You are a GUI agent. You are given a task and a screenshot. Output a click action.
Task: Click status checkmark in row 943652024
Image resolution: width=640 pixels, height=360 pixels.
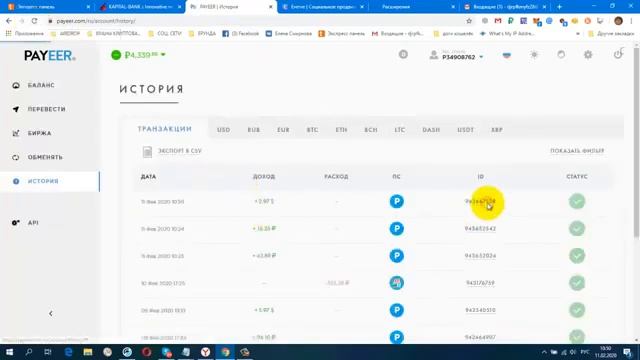coord(577,256)
